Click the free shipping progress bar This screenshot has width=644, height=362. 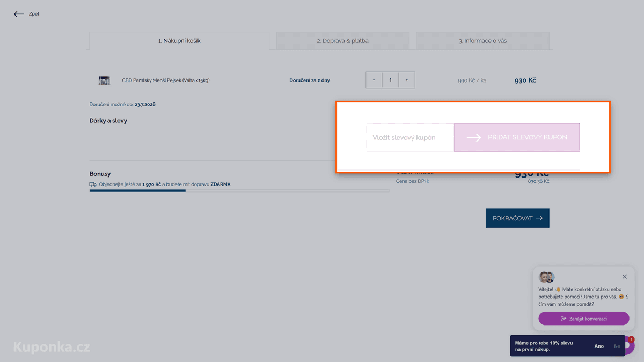point(239,190)
